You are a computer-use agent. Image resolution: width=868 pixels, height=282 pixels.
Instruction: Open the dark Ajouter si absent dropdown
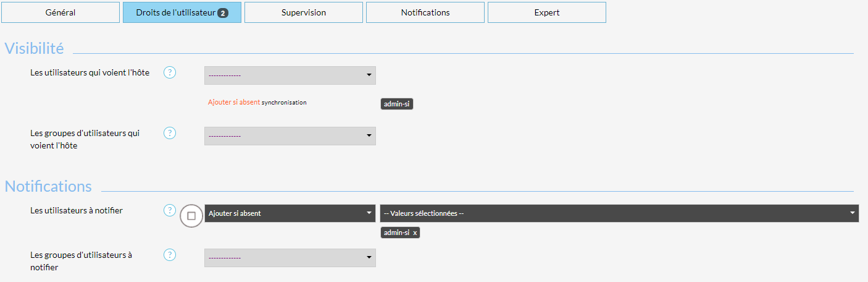pyautogui.click(x=290, y=213)
